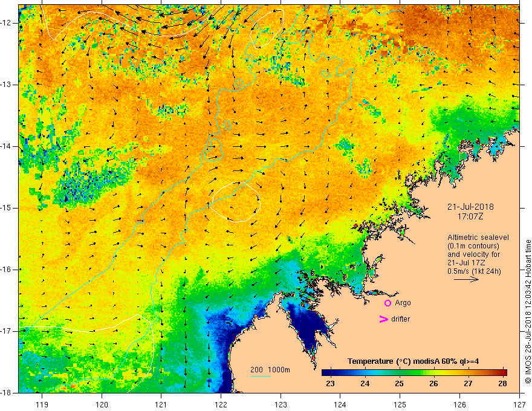532x411 pixels.
Task: Click the cyan depth contour legend line
Action: point(260,377)
